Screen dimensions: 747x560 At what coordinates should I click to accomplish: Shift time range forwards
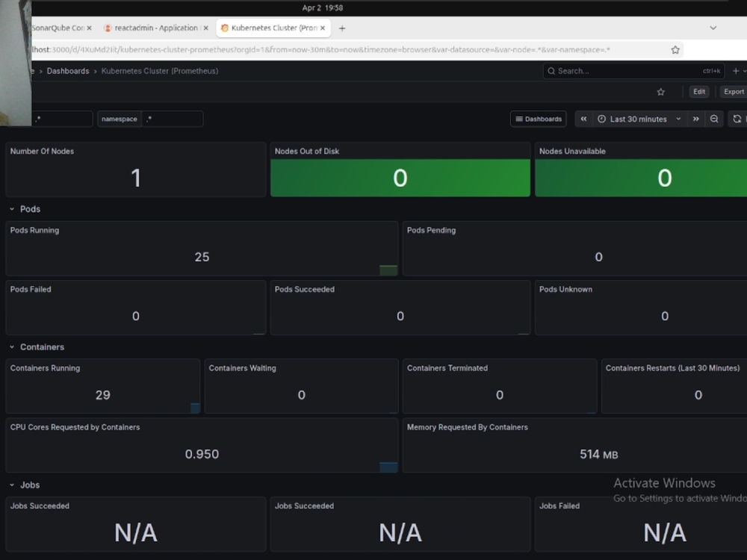click(696, 119)
